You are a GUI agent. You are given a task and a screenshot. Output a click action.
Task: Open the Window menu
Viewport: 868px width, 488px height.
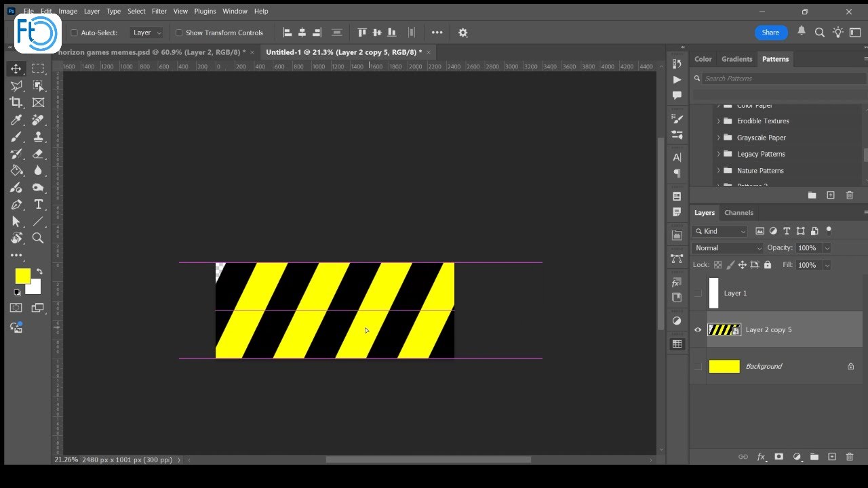click(x=235, y=11)
